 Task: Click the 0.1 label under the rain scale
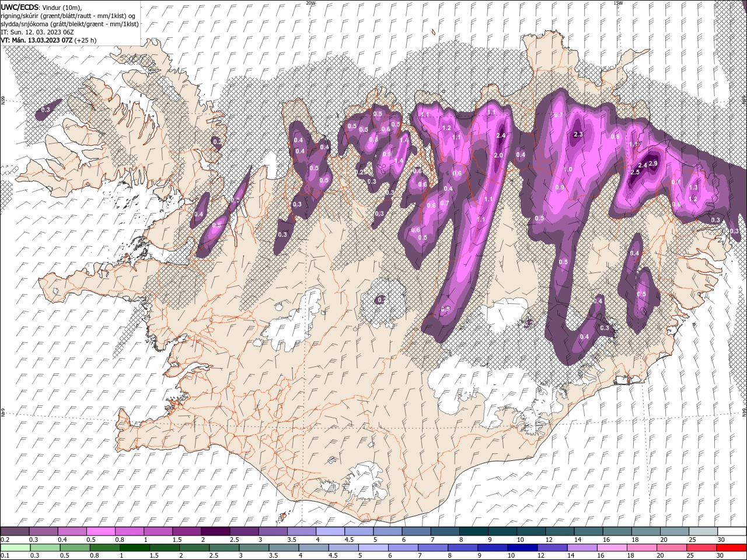tap(5, 556)
